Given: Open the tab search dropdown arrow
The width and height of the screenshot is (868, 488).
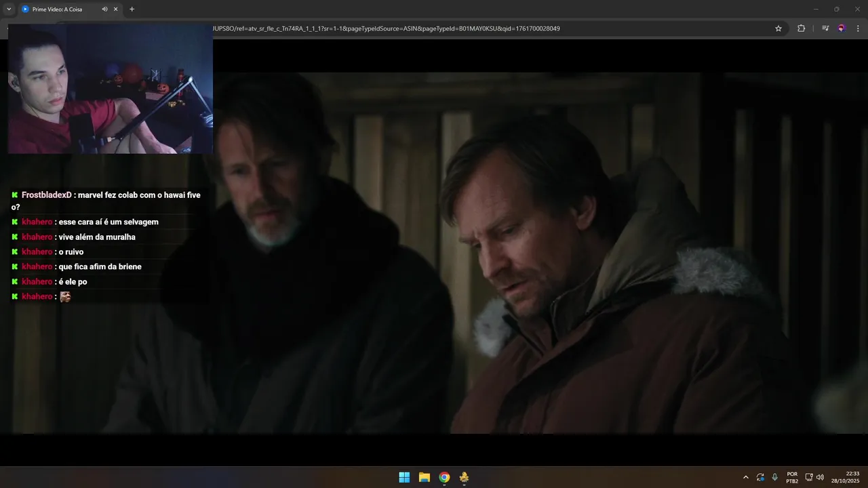Looking at the screenshot, I should pyautogui.click(x=9, y=9).
